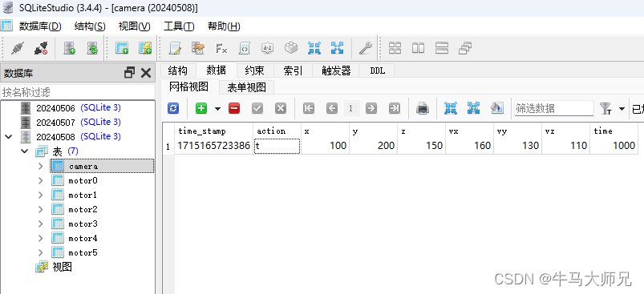Tile the windows with the grid icon

395,48
